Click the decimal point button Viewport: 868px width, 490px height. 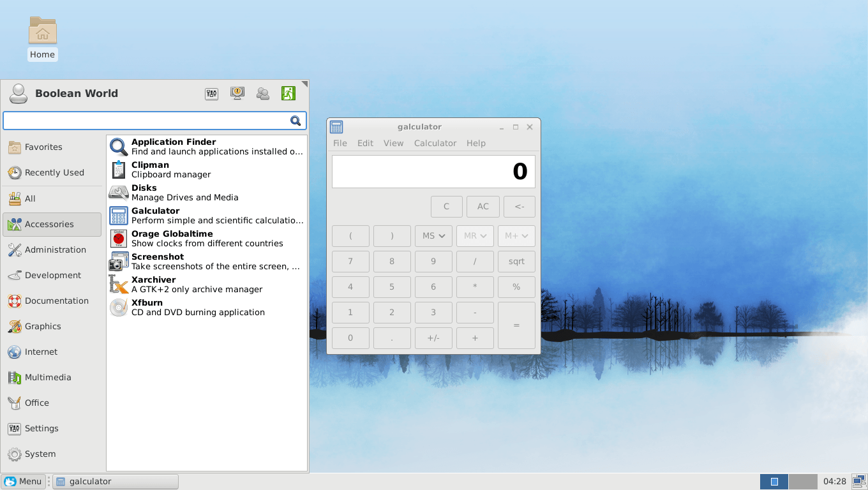[392, 338]
